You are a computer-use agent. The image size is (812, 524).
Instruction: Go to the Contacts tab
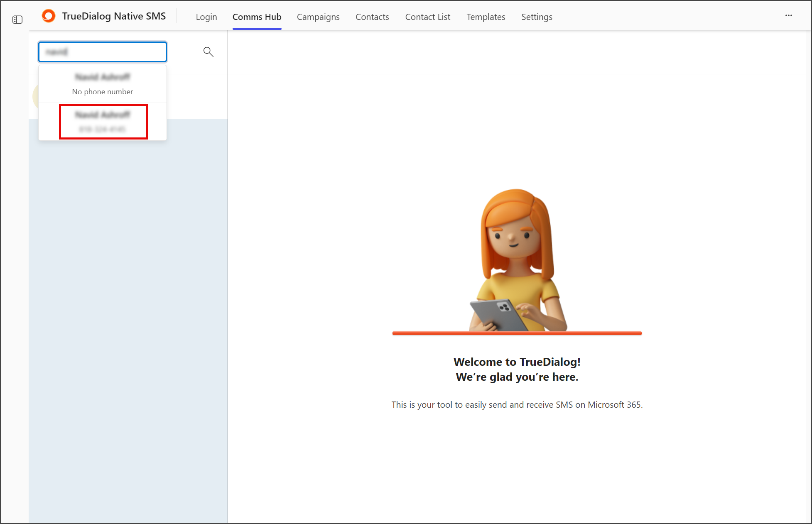point(372,17)
